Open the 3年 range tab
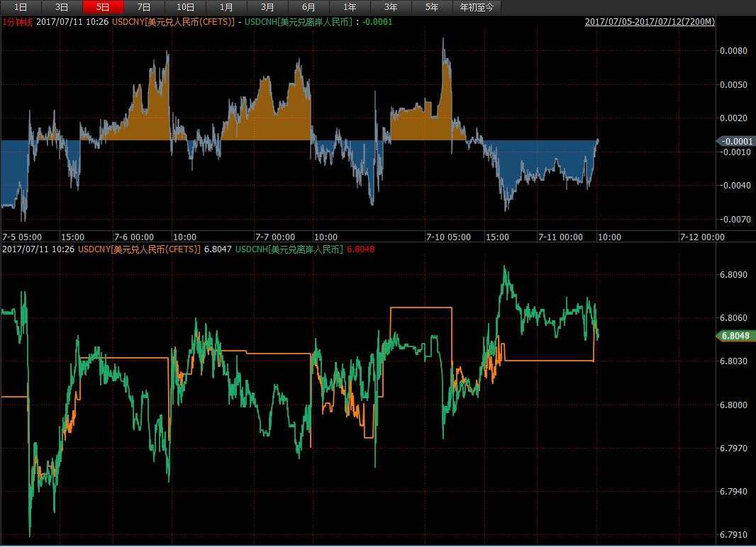756x547 pixels. point(391,7)
